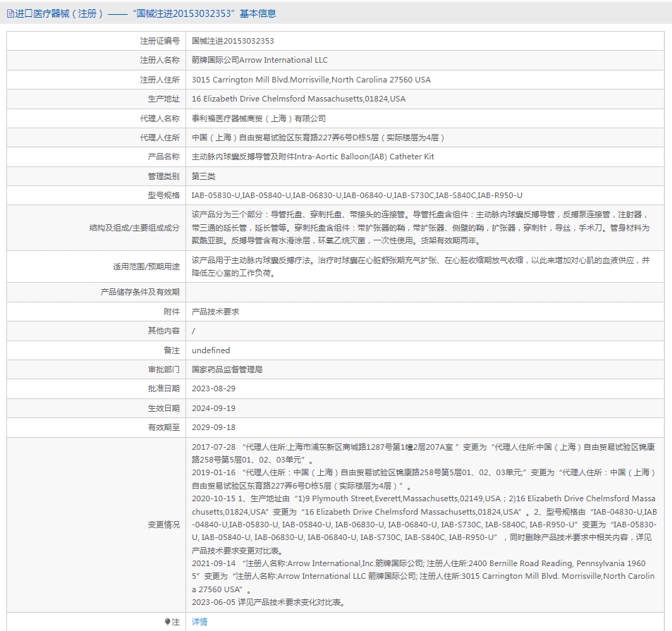Select the 2023-06-05 change record entry
This screenshot has width=672, height=631.
269,602
